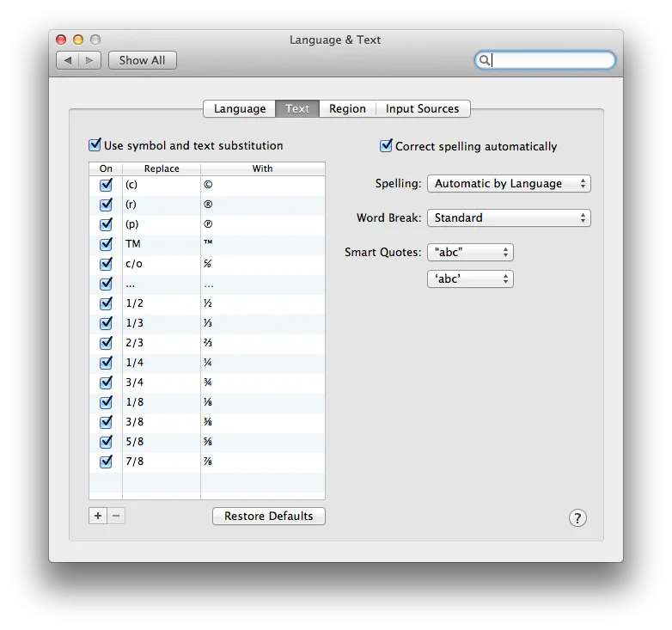Disable the 1/2 fraction substitution
Image resolution: width=672 pixels, height=630 pixels.
tap(106, 303)
